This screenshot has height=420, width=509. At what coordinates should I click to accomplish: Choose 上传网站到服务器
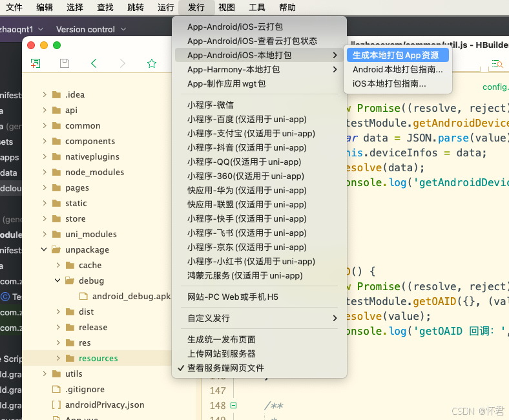[x=259, y=353]
